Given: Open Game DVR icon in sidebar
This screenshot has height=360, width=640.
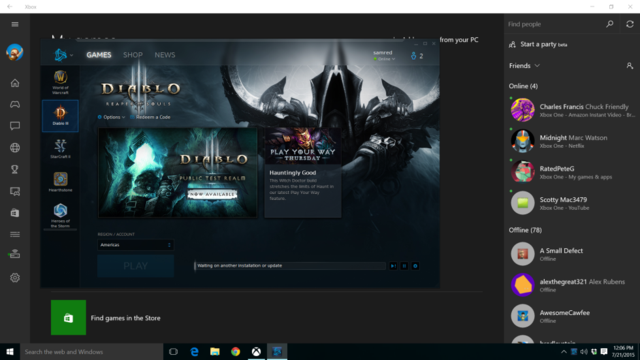Looking at the screenshot, I should [x=15, y=191].
